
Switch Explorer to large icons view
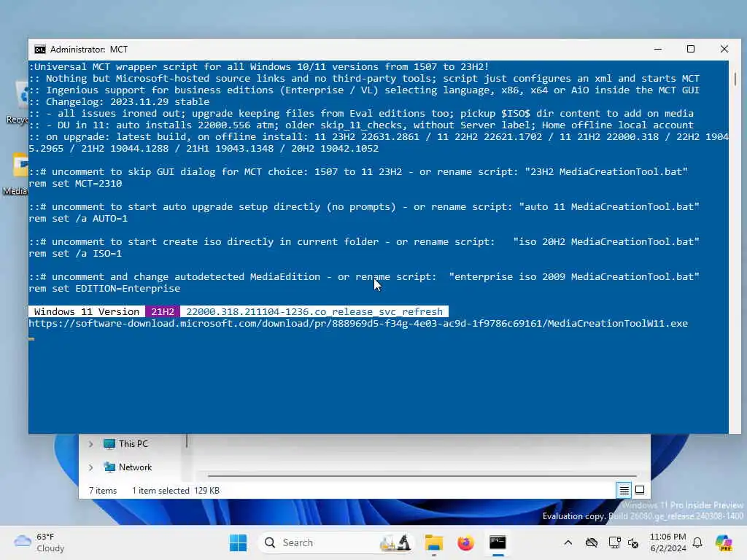point(640,490)
